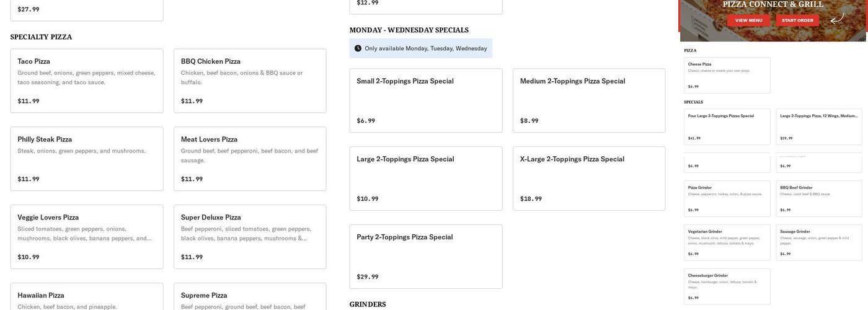Choose the Philly Steak Pizza item
868x310 pixels.
coord(87,159)
